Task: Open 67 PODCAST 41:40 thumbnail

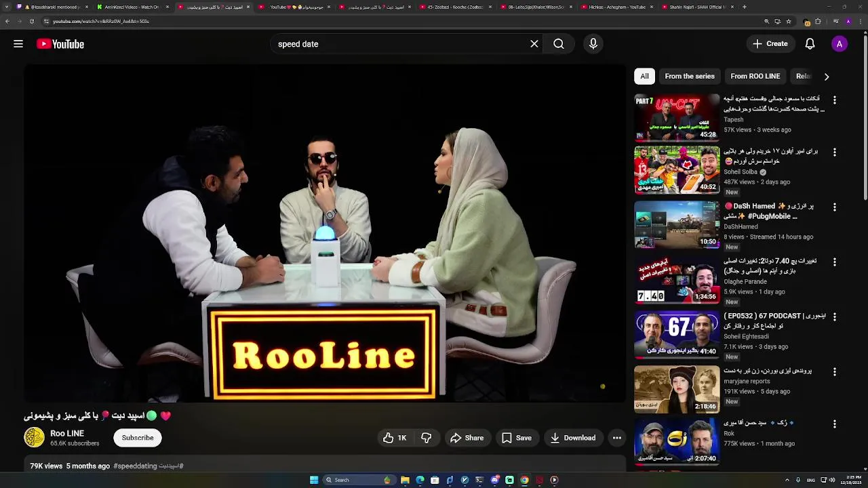Action: (x=677, y=335)
